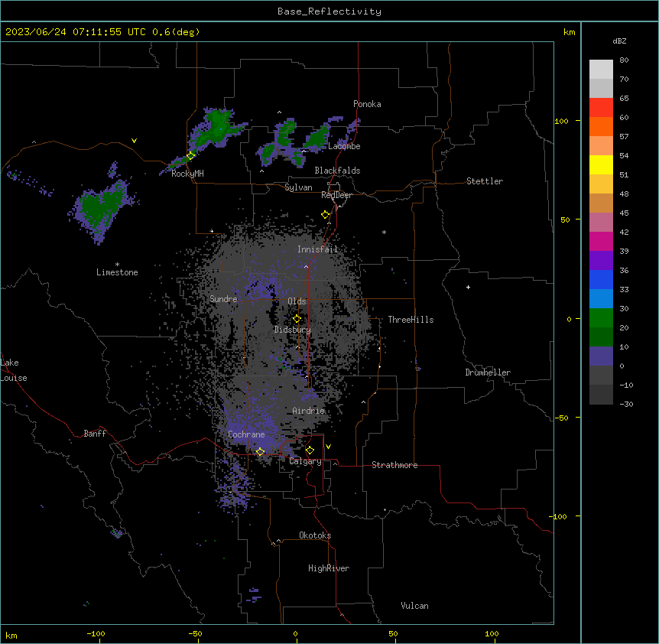The image size is (659, 644).
Task: Click the HighRiver town label
Action: click(x=329, y=568)
